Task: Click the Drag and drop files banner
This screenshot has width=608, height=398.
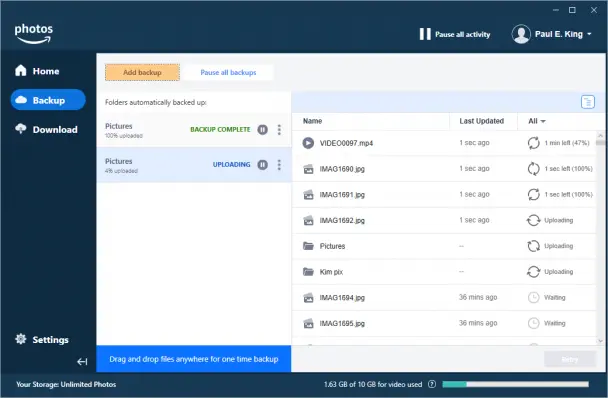Action: click(x=193, y=359)
